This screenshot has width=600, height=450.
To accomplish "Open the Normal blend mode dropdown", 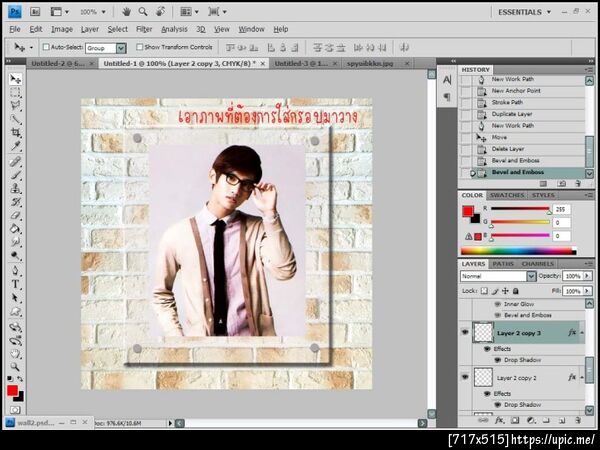I will click(531, 276).
